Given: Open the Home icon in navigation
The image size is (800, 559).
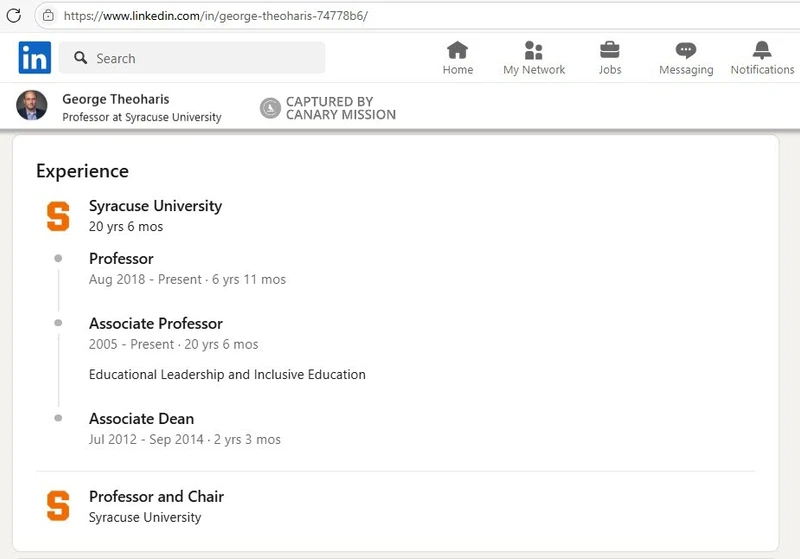Looking at the screenshot, I should coord(457,51).
